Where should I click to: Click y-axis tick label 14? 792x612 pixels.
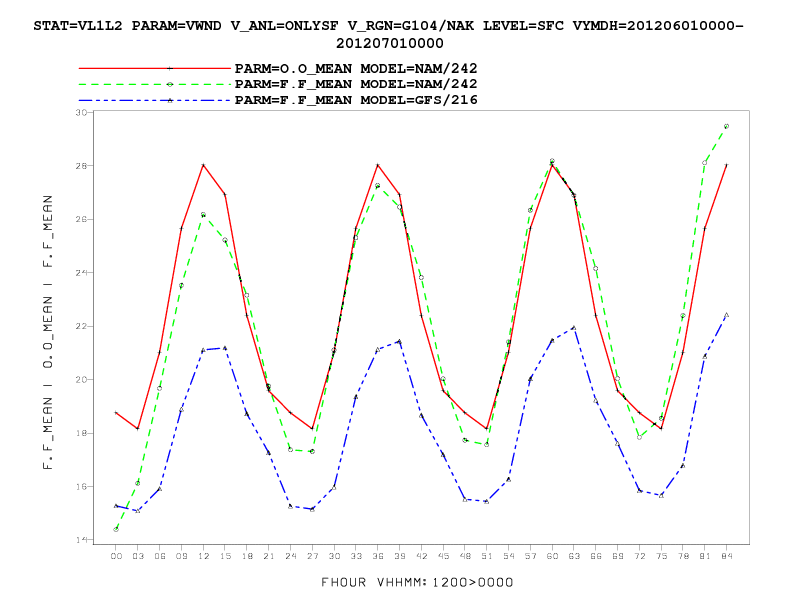(x=81, y=540)
